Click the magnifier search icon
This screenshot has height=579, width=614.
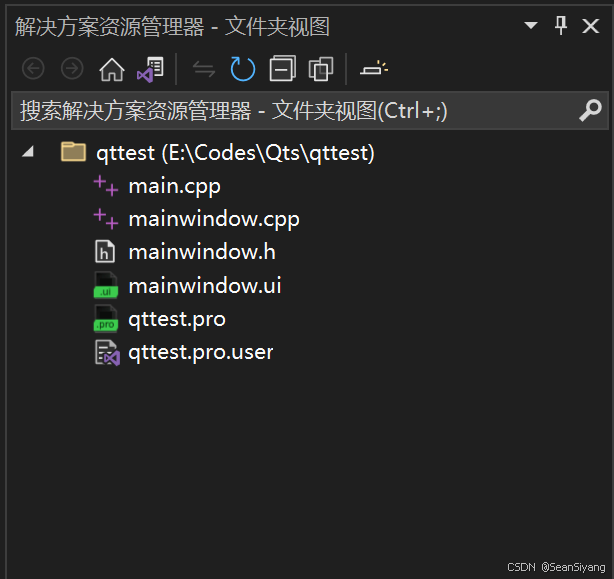[x=590, y=110]
